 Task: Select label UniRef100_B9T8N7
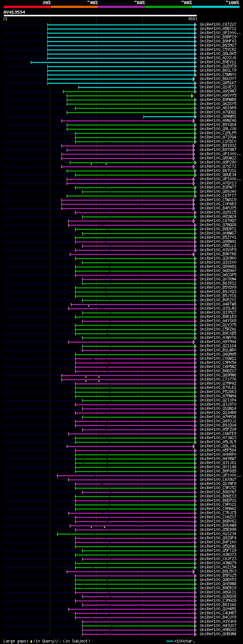pyautogui.click(x=218, y=150)
